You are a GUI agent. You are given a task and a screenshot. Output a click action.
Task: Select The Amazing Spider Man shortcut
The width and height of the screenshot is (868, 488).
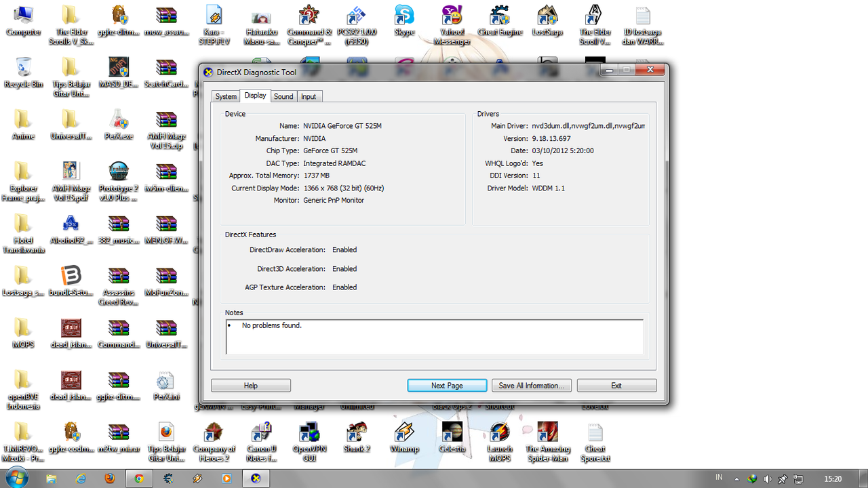(547, 442)
